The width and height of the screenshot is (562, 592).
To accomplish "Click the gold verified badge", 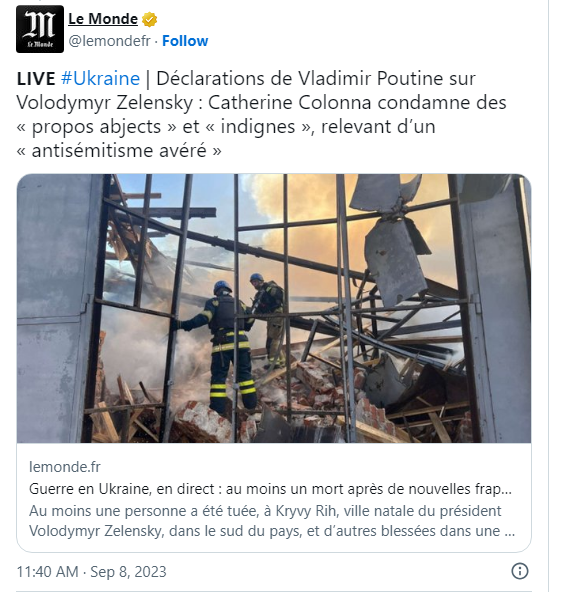I will 149,19.
